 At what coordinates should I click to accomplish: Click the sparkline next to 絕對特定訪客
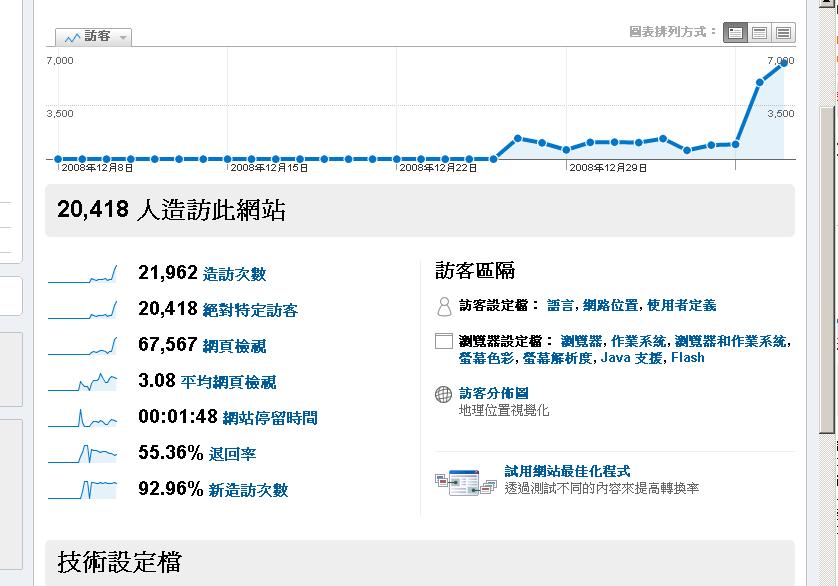tap(83, 310)
